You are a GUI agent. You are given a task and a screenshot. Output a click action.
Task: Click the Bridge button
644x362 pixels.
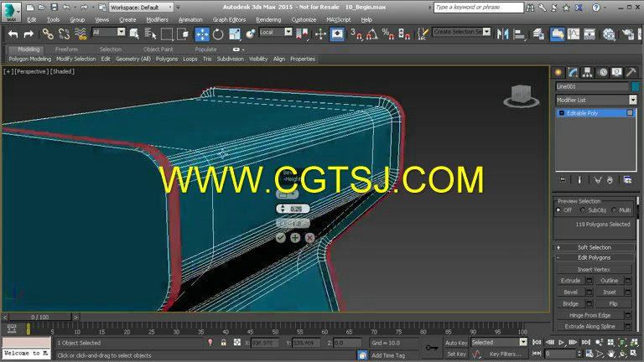(570, 303)
